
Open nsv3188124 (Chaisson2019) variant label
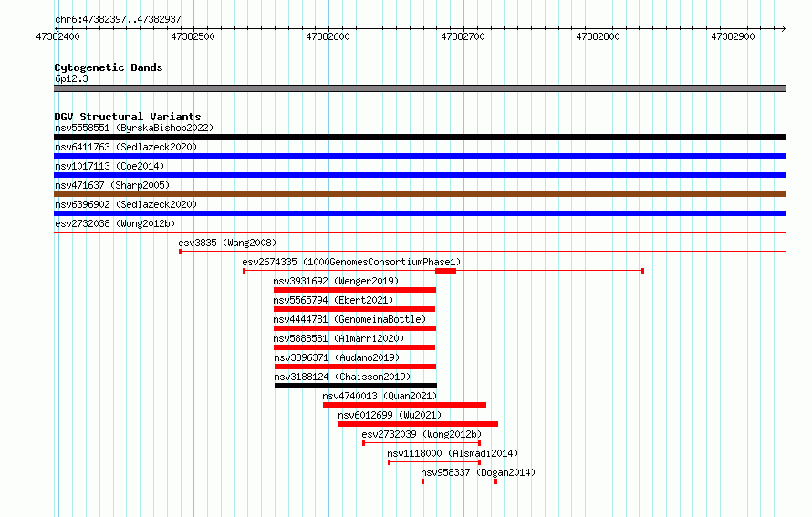pyautogui.click(x=342, y=377)
